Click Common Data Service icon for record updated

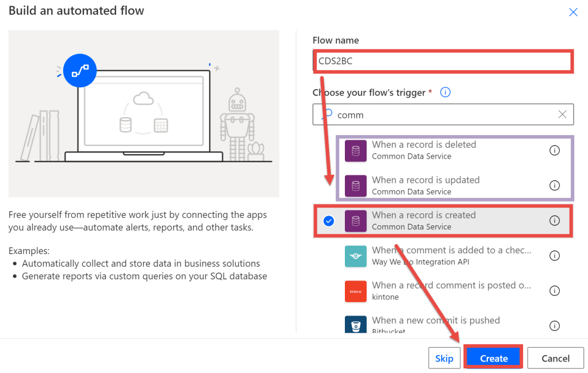coord(355,186)
